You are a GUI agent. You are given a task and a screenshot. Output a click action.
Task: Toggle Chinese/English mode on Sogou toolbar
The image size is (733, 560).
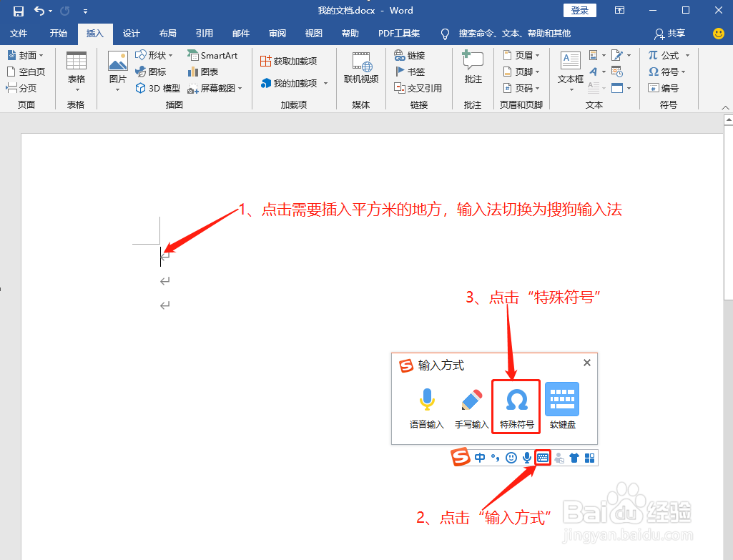[x=480, y=457]
